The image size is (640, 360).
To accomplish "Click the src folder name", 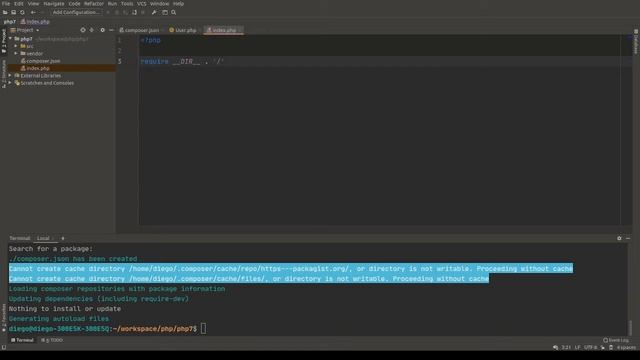I will [30, 46].
